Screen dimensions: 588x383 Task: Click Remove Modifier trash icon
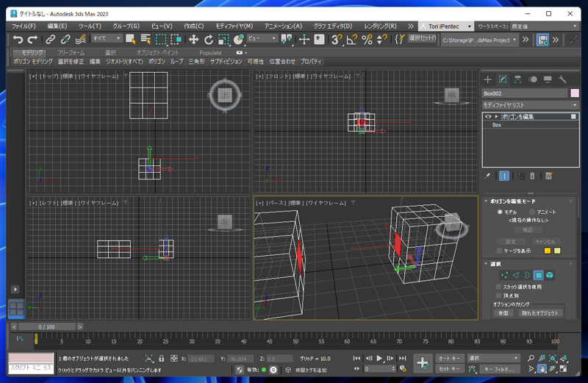pyautogui.click(x=532, y=176)
